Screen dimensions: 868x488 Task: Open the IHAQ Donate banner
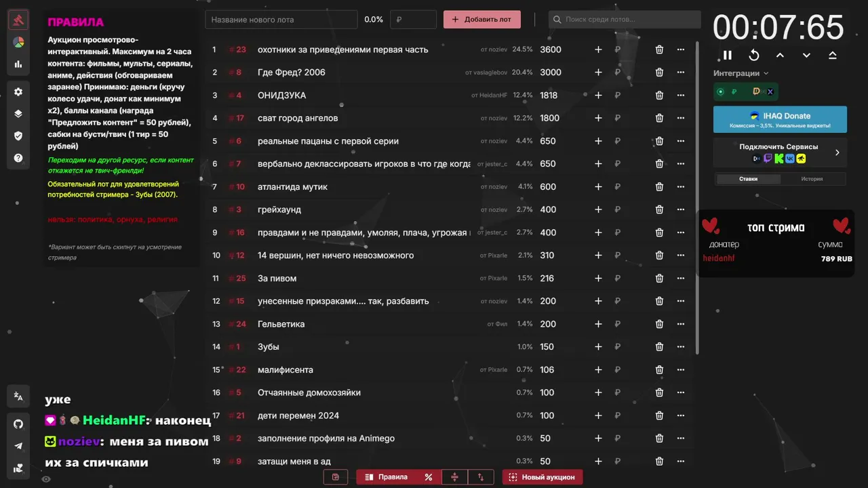780,119
